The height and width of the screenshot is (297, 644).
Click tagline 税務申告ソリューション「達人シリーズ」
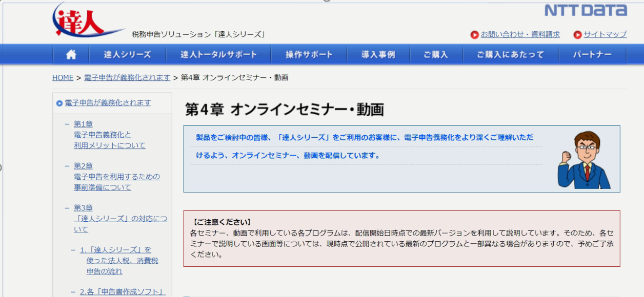(198, 34)
